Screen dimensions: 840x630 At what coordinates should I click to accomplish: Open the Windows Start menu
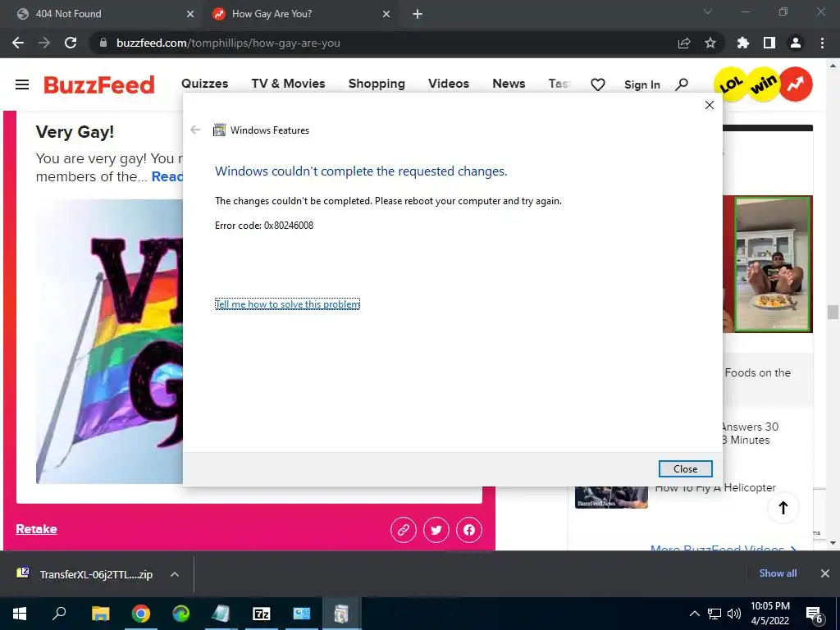point(20,614)
